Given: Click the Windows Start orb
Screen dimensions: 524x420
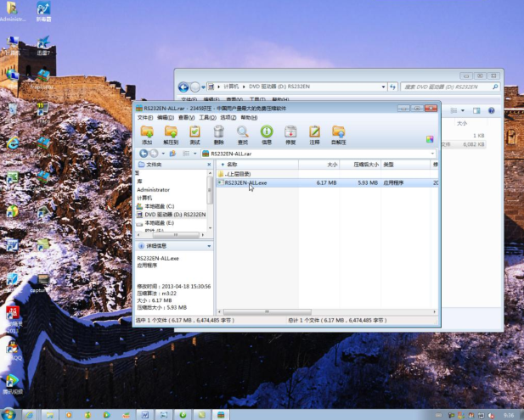Looking at the screenshot, I should point(8,414).
